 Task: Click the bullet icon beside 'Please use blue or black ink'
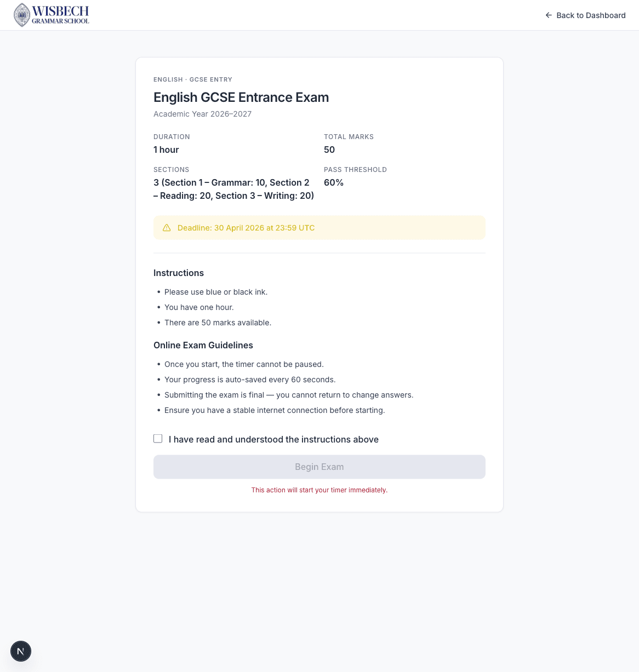pyautogui.click(x=158, y=292)
